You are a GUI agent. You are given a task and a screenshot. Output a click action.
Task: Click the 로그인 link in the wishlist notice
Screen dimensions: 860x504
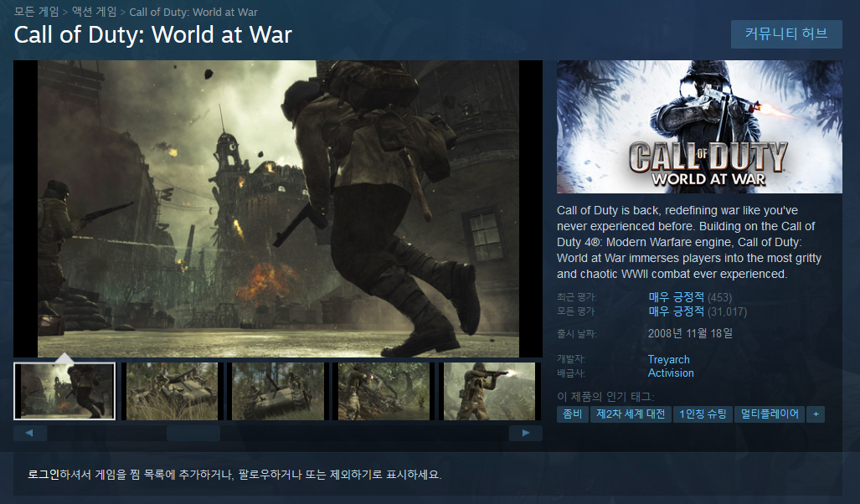point(44,475)
